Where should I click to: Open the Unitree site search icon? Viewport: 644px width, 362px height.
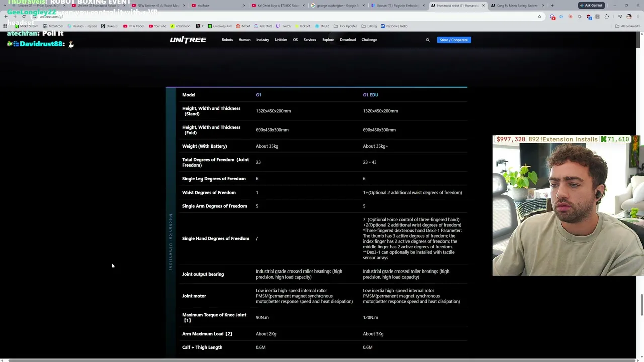(x=428, y=40)
